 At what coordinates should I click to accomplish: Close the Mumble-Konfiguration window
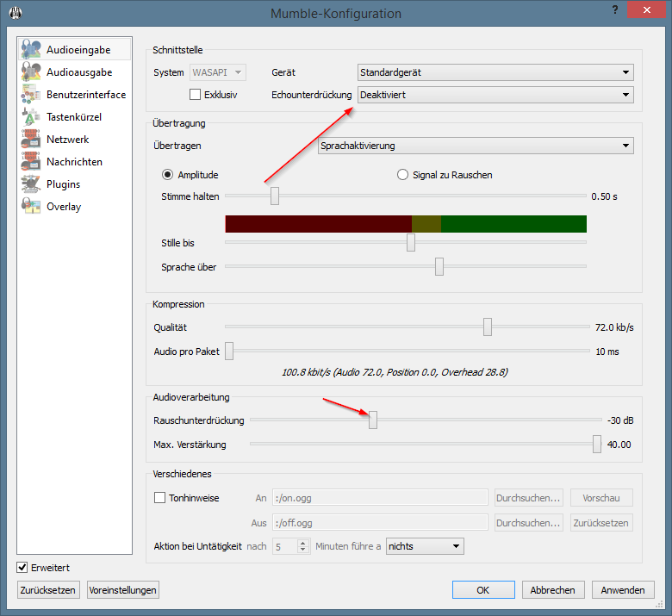point(646,9)
